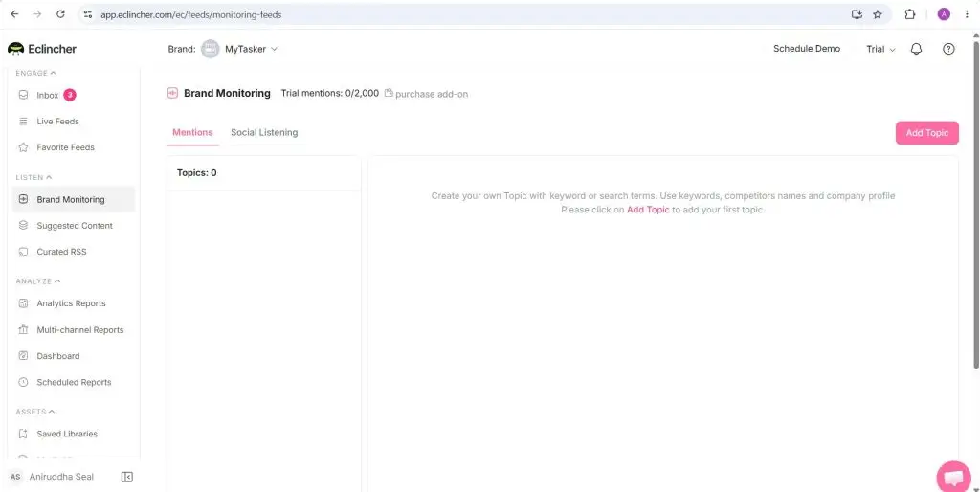Open the Trial plan dropdown

point(880,49)
